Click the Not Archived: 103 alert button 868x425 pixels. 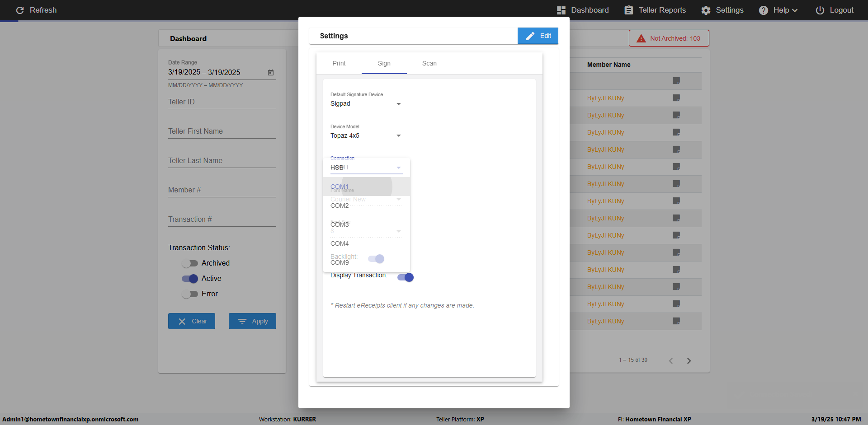pyautogui.click(x=669, y=38)
